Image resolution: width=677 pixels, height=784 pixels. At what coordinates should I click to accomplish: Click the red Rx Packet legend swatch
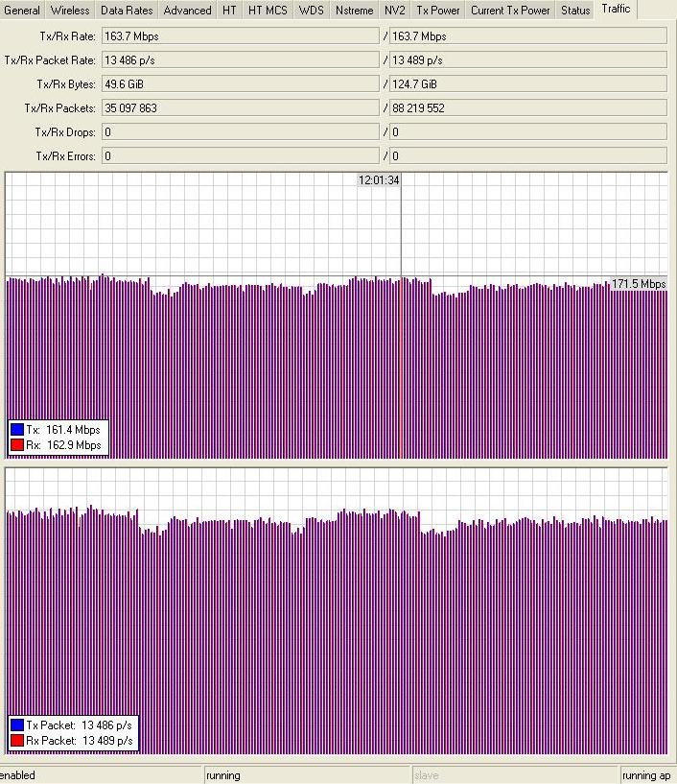click(x=17, y=741)
